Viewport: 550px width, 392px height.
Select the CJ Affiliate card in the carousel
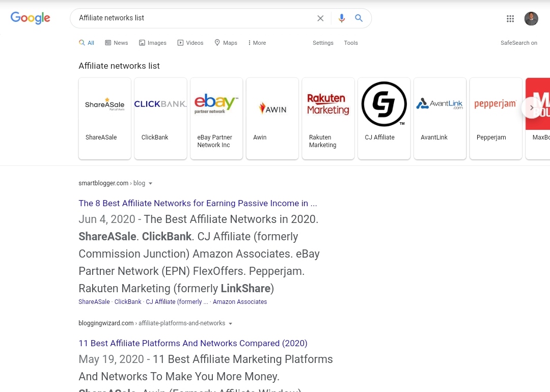click(383, 118)
